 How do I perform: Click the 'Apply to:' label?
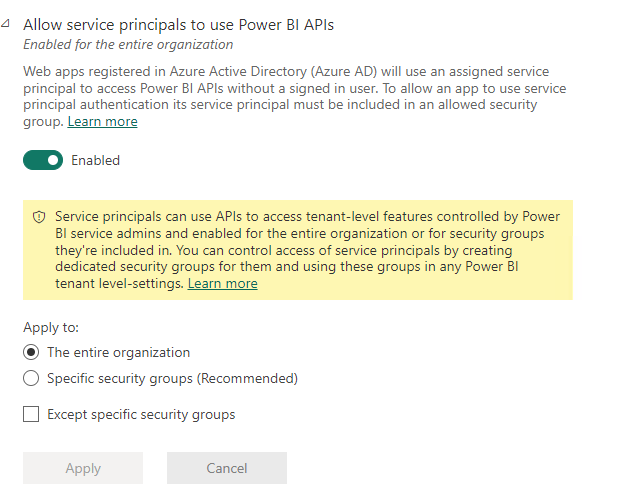tap(51, 327)
